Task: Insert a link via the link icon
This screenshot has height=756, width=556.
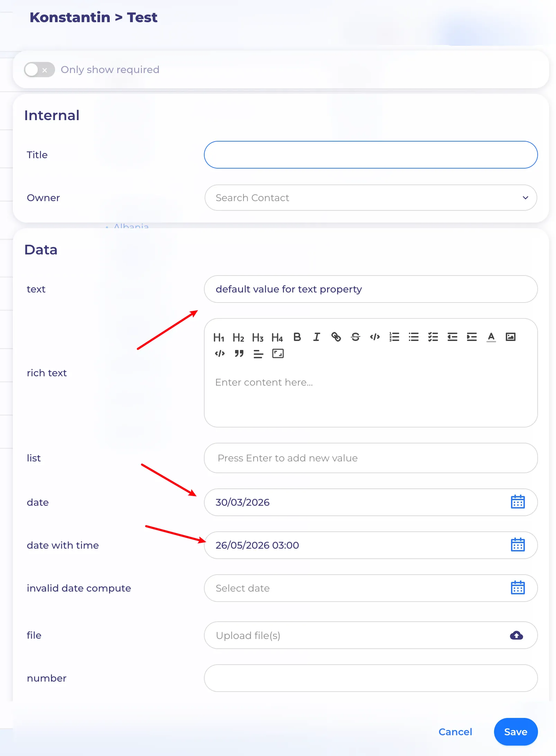Action: click(x=336, y=337)
